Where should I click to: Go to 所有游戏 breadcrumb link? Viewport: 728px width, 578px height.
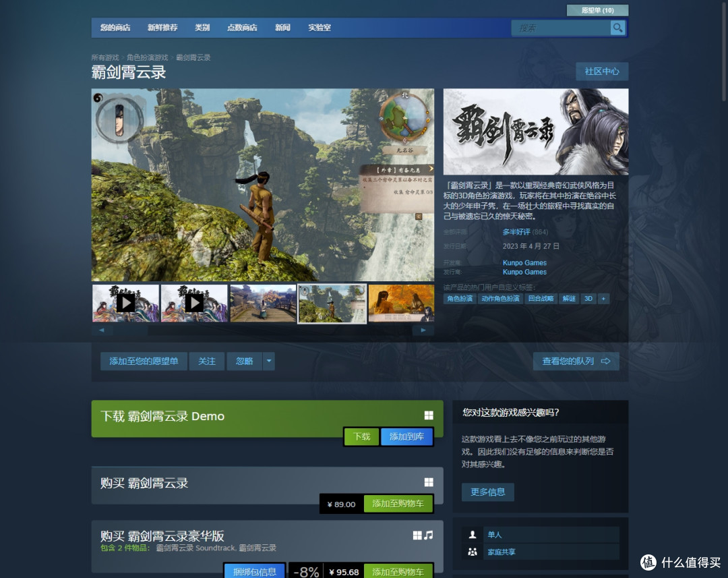pos(105,57)
